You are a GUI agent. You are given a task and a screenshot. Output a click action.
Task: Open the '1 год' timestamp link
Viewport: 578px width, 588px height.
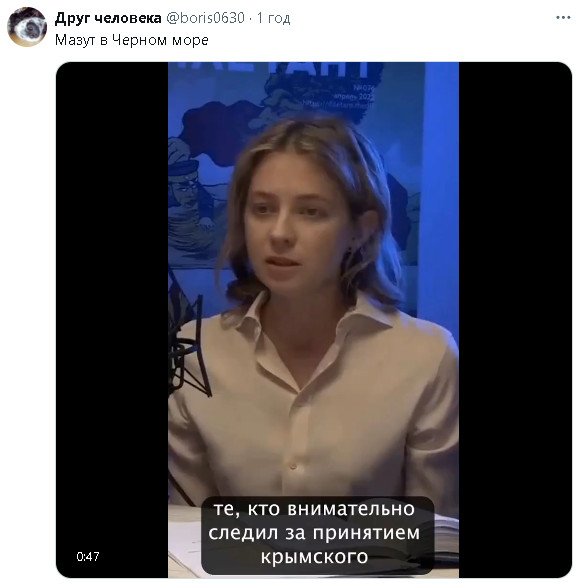point(273,18)
